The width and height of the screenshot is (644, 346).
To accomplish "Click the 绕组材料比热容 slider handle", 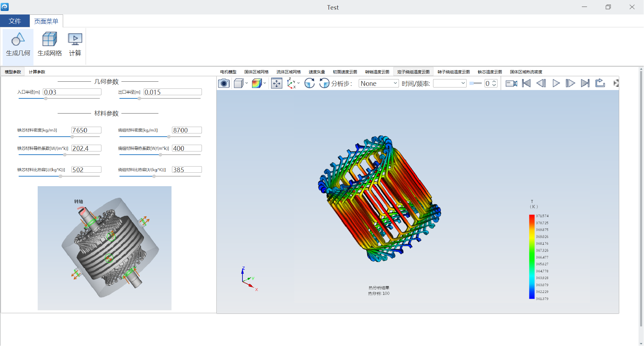I will 154,176.
